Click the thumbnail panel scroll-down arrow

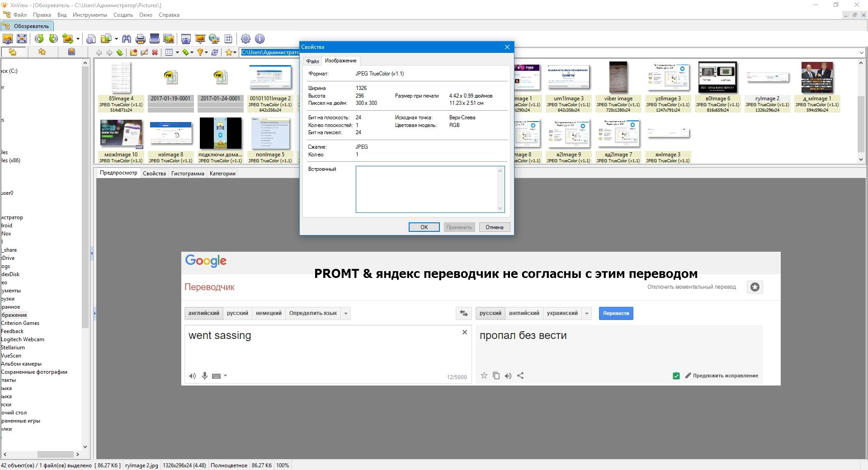point(861,159)
